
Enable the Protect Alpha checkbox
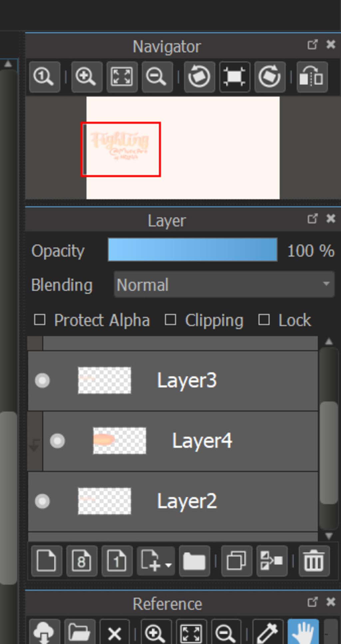40,320
